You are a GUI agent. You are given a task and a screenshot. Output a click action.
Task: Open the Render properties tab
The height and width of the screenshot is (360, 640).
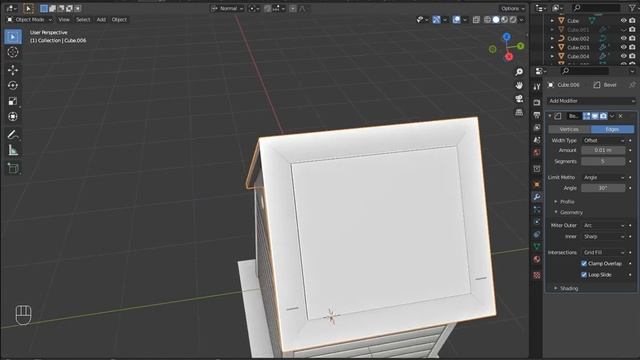tap(537, 102)
